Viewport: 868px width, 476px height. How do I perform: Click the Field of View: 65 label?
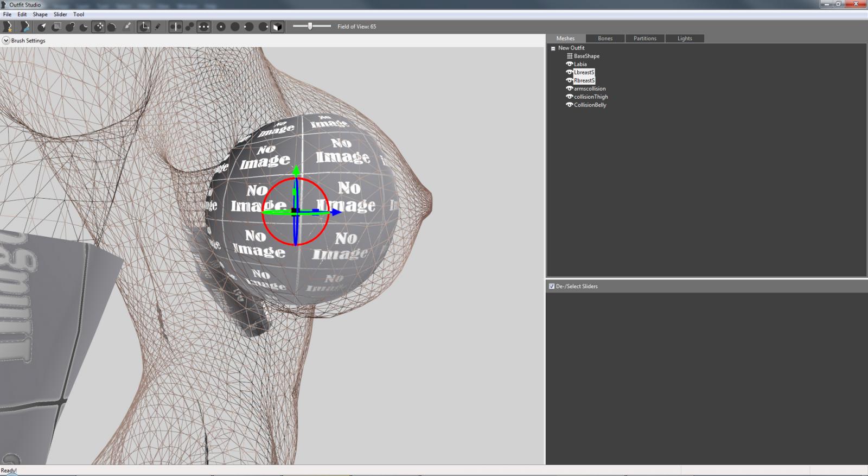click(x=356, y=27)
